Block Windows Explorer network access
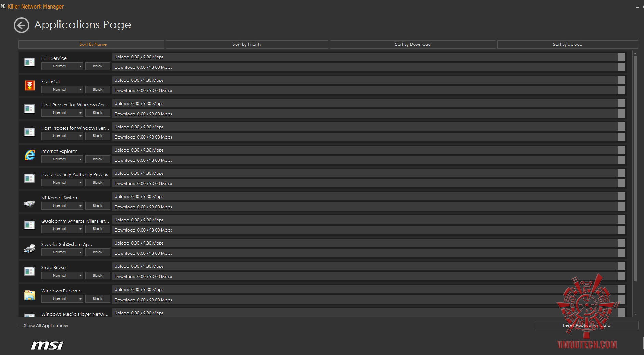Viewport: 644px width, 355px height. pos(98,299)
